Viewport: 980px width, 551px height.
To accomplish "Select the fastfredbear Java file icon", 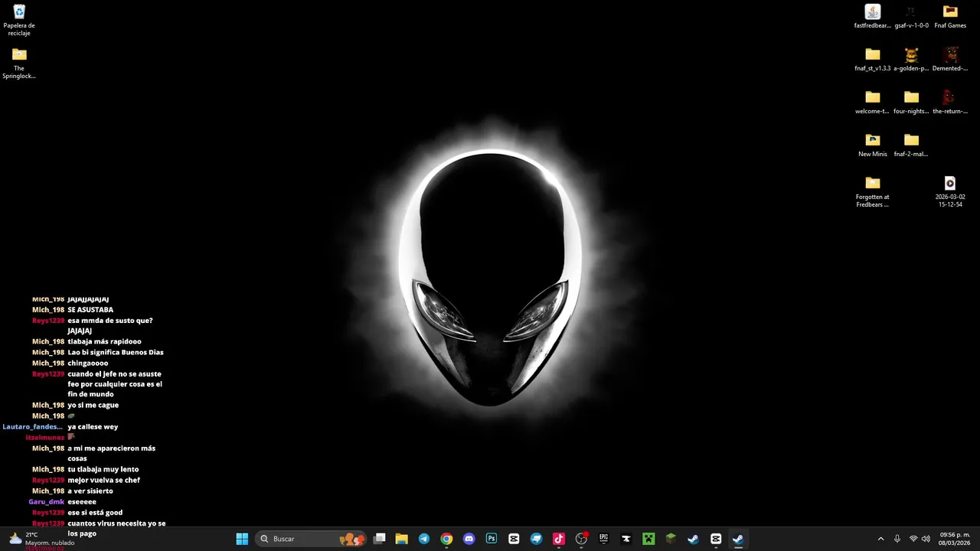I will pyautogui.click(x=873, y=16).
